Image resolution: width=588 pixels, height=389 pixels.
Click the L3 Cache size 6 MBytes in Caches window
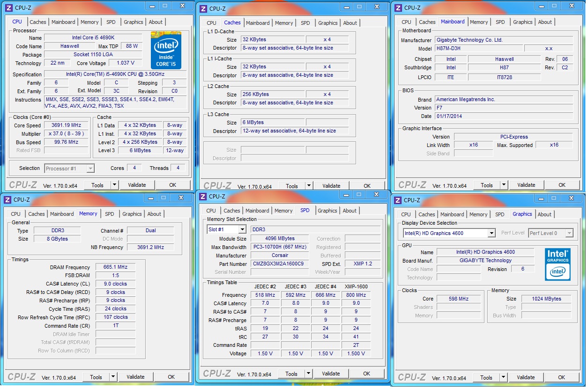click(273, 122)
